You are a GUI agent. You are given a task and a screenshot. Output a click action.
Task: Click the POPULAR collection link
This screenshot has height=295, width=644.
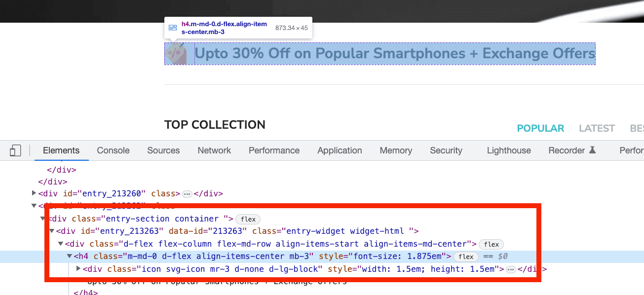[540, 128]
